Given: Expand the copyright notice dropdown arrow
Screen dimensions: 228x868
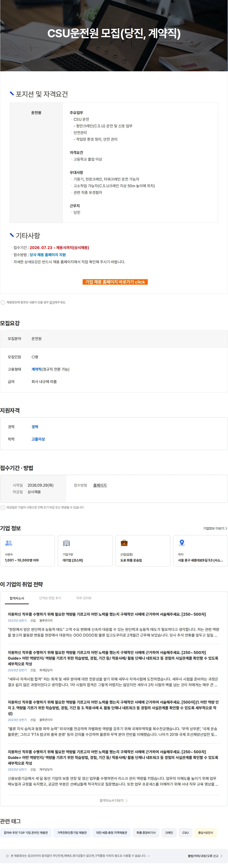Looking at the screenshot, I should (x=148, y=856).
